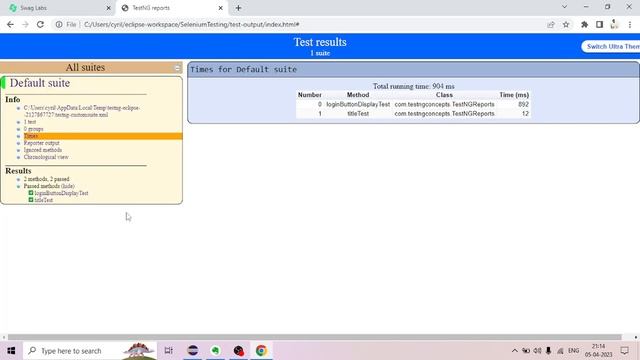Click the Number column header
The height and width of the screenshot is (360, 640).
[309, 95]
